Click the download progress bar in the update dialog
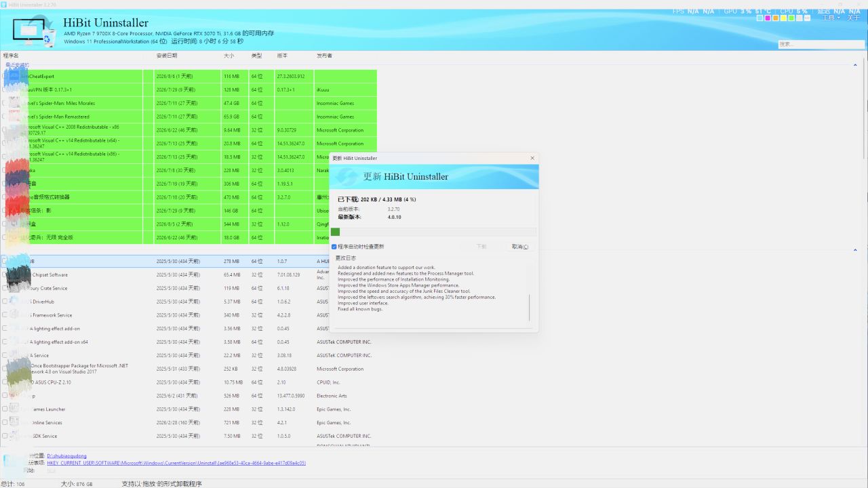 (433, 232)
